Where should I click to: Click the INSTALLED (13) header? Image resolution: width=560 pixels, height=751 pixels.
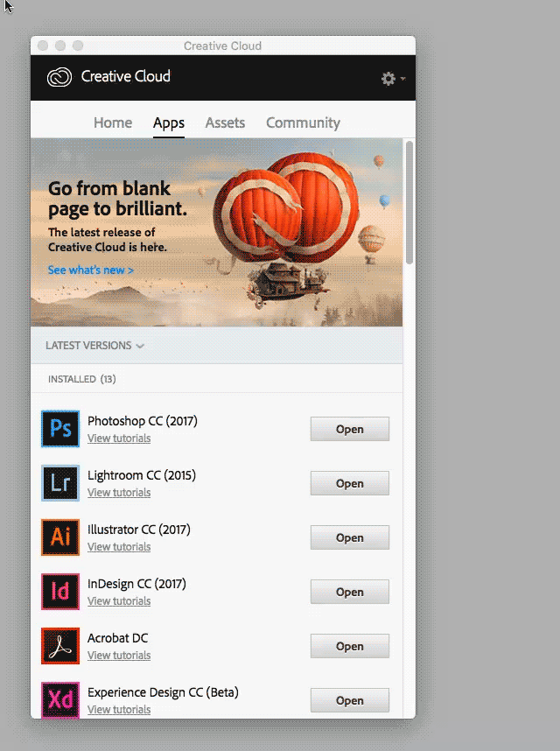(x=82, y=379)
